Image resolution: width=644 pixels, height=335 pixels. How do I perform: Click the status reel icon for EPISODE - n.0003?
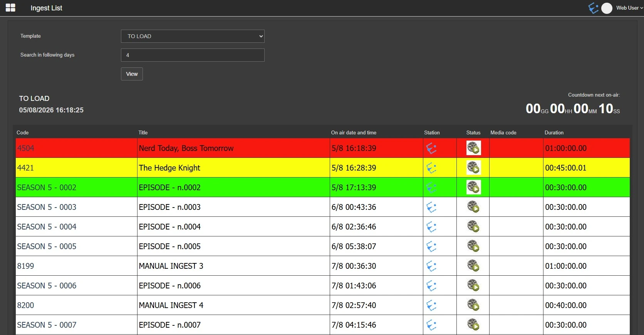[473, 207]
